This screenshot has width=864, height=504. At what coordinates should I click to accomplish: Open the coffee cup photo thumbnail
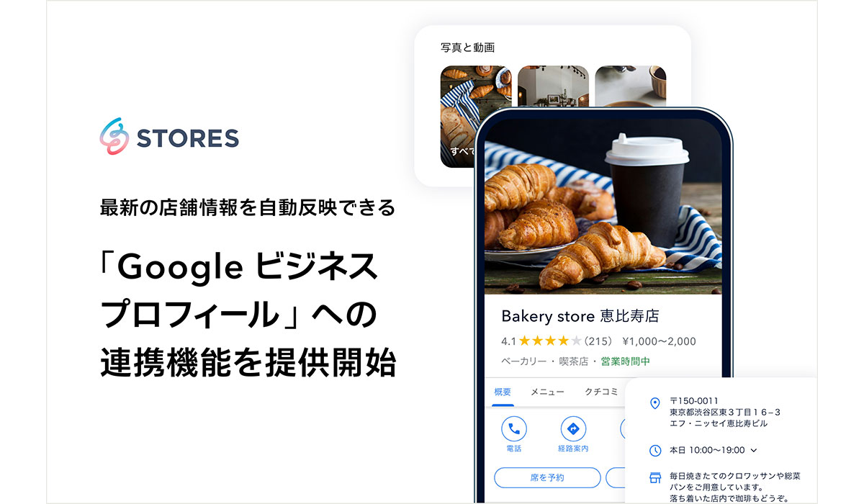pos(631,86)
